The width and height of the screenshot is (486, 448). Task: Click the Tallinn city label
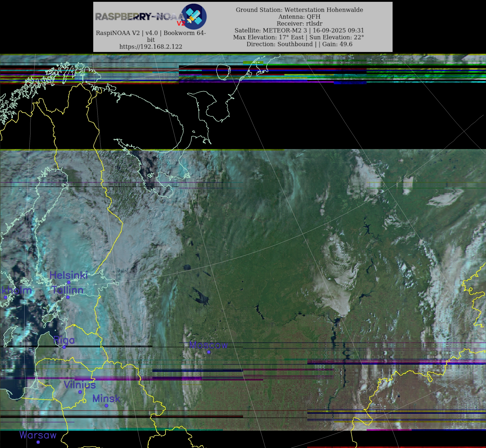coord(68,290)
